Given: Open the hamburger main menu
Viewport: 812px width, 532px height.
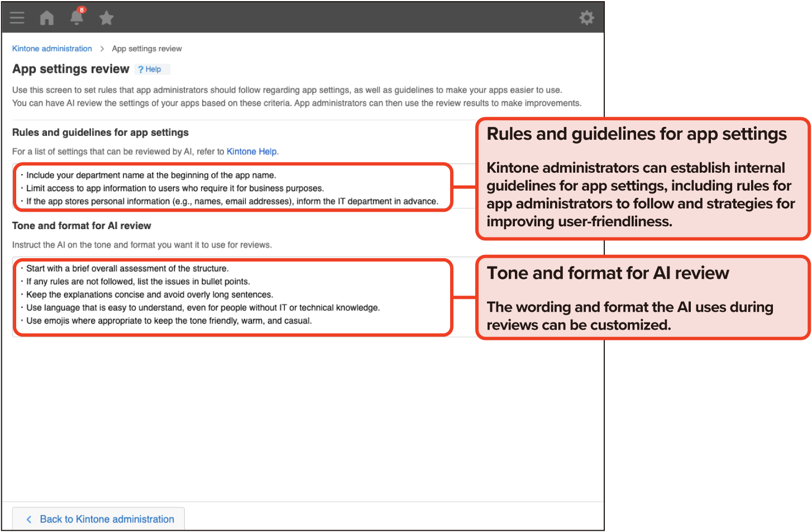Looking at the screenshot, I should coord(17,18).
